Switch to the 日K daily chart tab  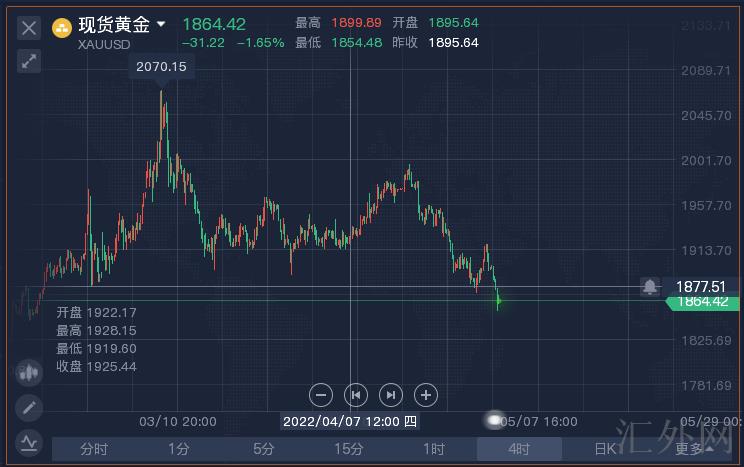pyautogui.click(x=605, y=449)
